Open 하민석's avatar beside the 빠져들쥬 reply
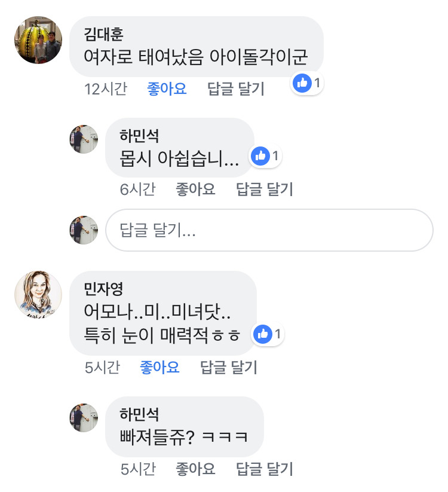 (x=84, y=418)
